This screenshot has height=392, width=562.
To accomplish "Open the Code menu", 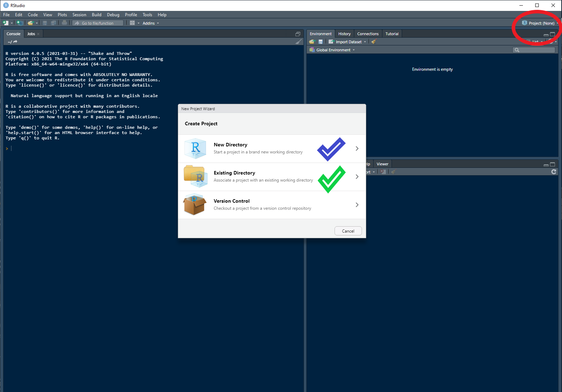I will coord(33,15).
